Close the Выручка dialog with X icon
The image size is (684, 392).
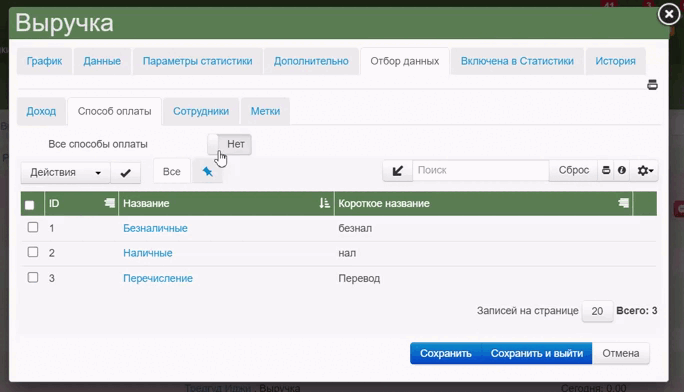[669, 14]
